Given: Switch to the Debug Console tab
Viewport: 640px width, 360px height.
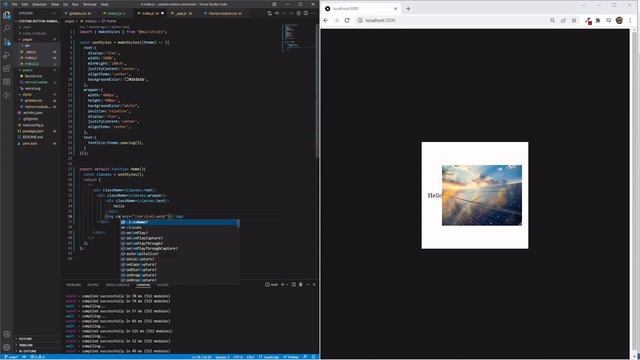Looking at the screenshot, I should pyautogui.click(x=118, y=285).
